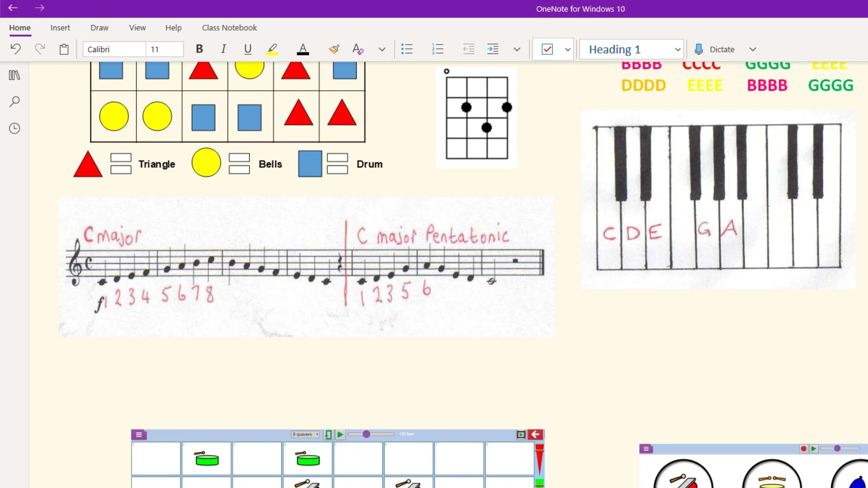Insert a bulleted list

pos(407,49)
